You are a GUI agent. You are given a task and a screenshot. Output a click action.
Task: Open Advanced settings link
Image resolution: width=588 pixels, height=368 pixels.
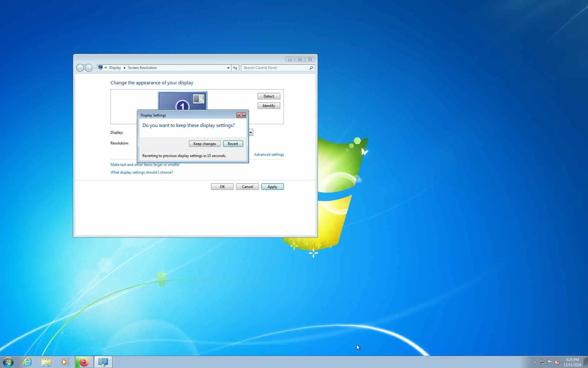(x=269, y=155)
